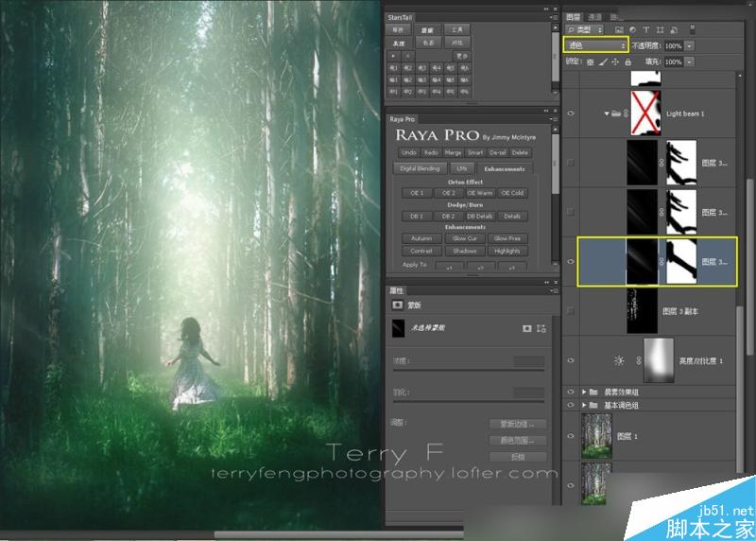Filter layers by smart objects icon
Screen dimensions: 756x541
(674, 30)
